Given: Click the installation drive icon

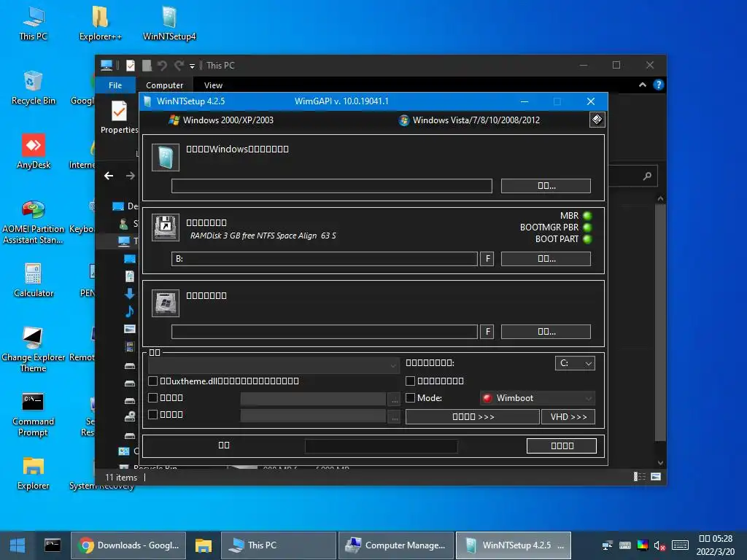Looking at the screenshot, I should coord(166,303).
